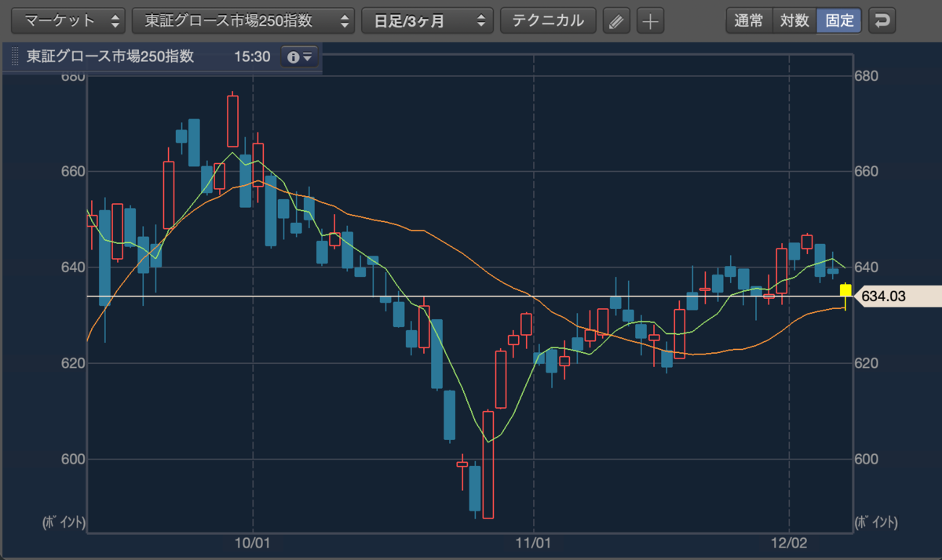
Task: Click the left axis 640 label
Action: coord(73,267)
